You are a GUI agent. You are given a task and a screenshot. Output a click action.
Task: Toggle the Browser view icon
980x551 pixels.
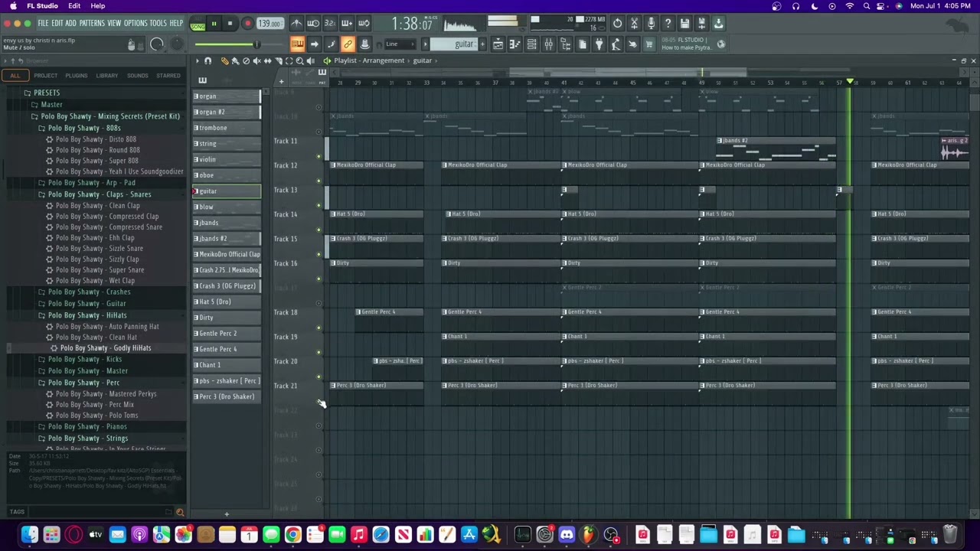pyautogui.click(x=565, y=44)
